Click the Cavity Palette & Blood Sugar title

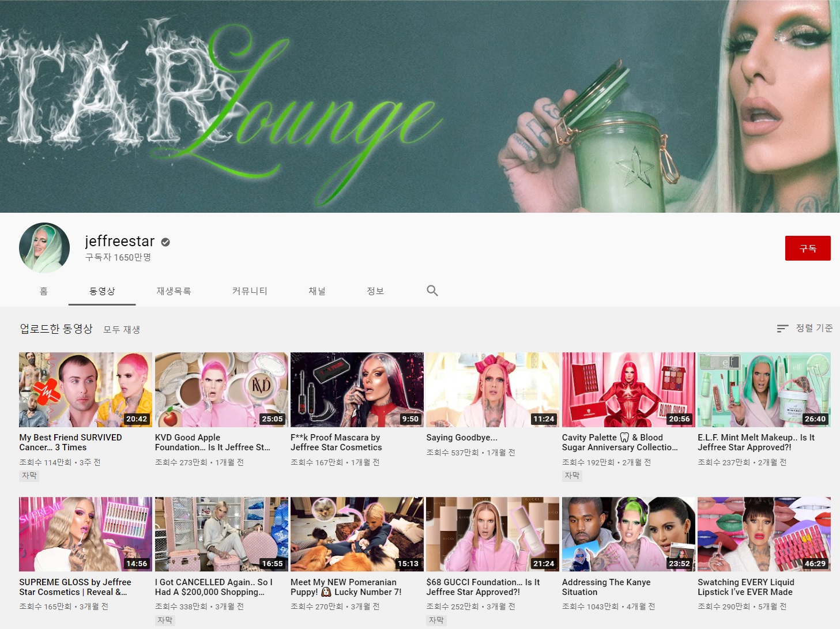click(x=620, y=442)
